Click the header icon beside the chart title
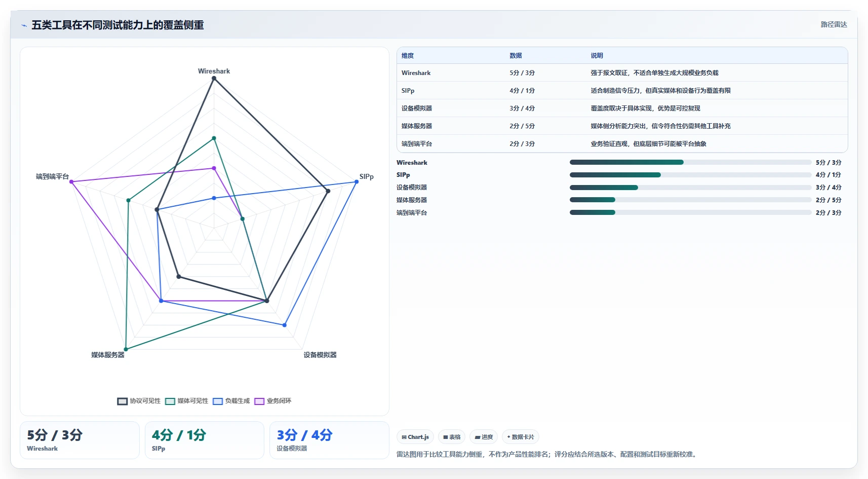 click(x=24, y=25)
